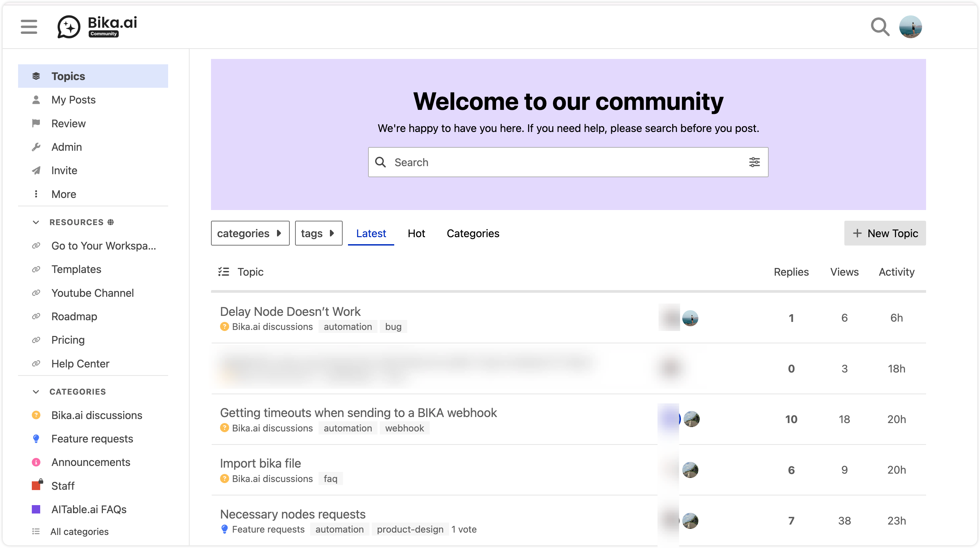Collapse the Resources section chevron
The height and width of the screenshot is (548, 980).
36,222
